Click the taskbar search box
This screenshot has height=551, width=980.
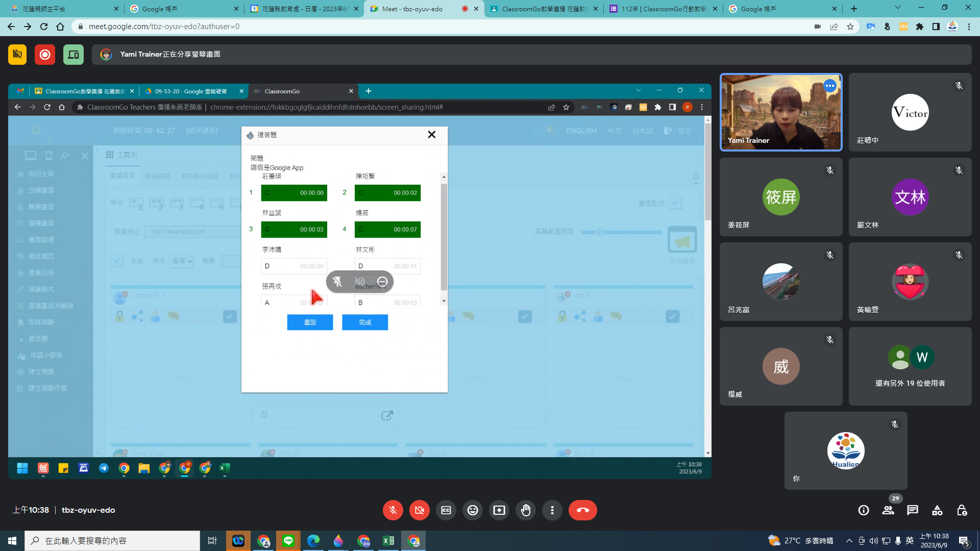click(112, 541)
